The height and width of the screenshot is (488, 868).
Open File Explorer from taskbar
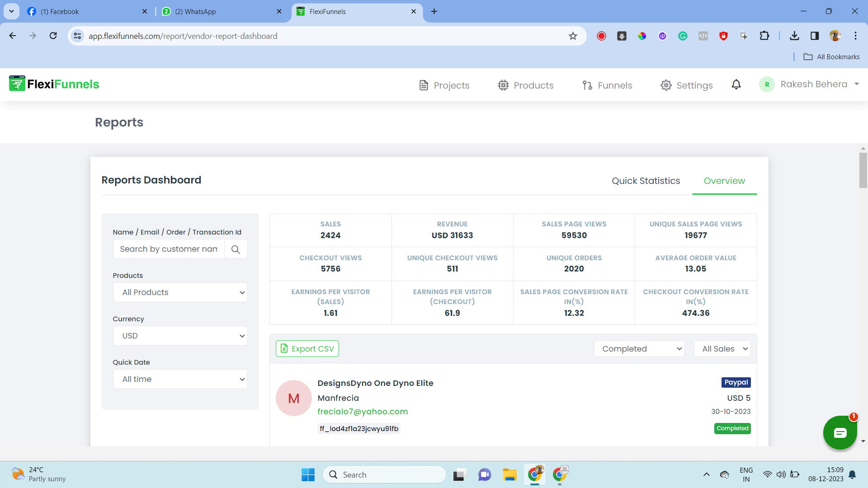509,474
